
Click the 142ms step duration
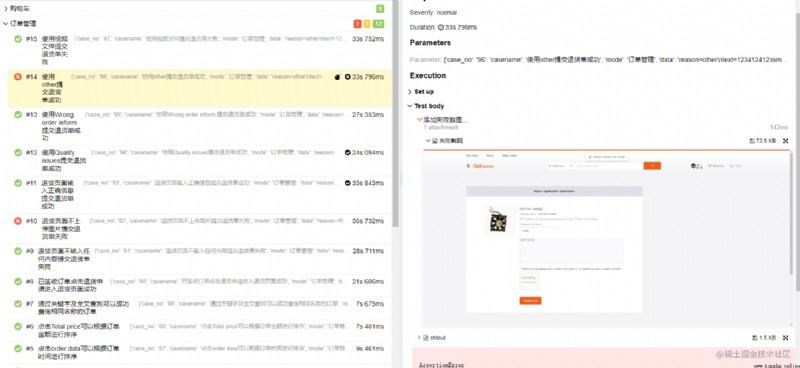point(779,127)
